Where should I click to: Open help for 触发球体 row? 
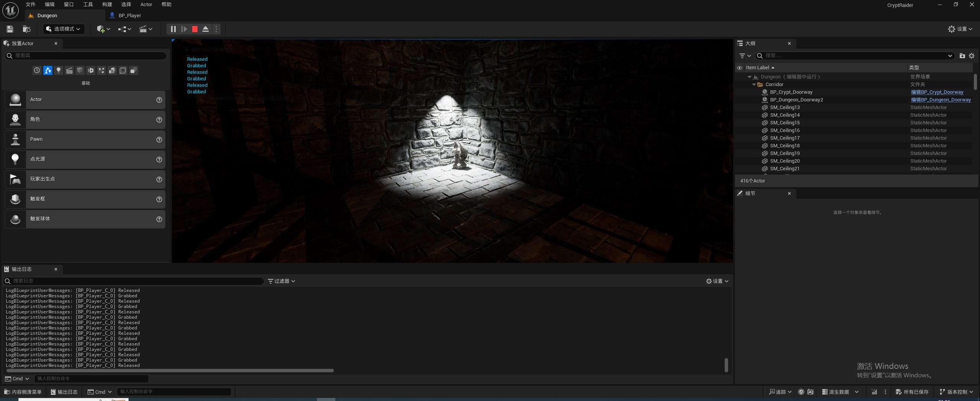pos(159,219)
